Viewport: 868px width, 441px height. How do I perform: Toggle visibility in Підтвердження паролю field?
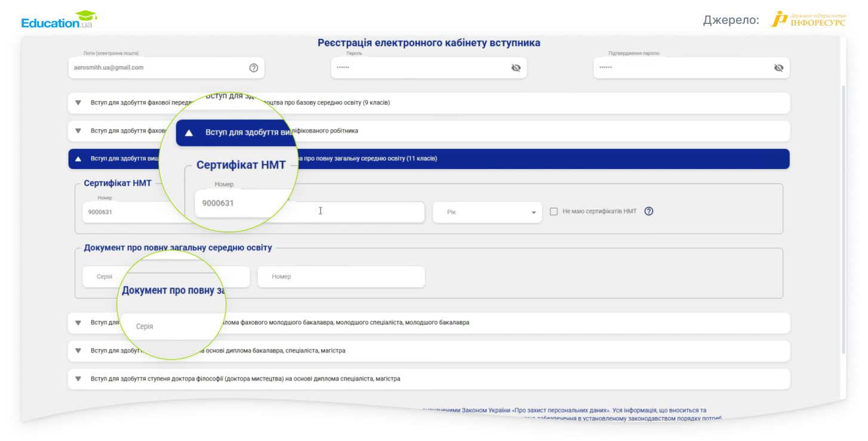point(778,68)
